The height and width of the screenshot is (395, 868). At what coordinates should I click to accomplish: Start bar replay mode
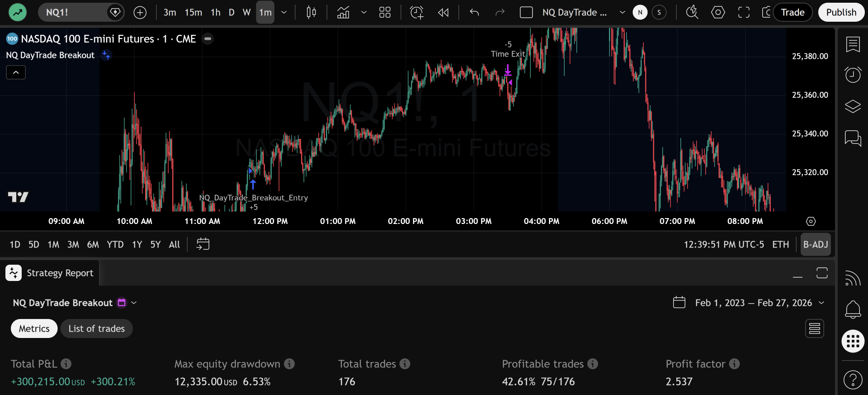point(443,12)
